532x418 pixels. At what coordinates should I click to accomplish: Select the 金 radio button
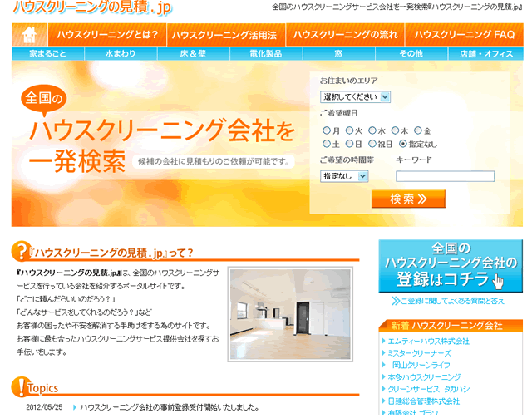point(418,130)
